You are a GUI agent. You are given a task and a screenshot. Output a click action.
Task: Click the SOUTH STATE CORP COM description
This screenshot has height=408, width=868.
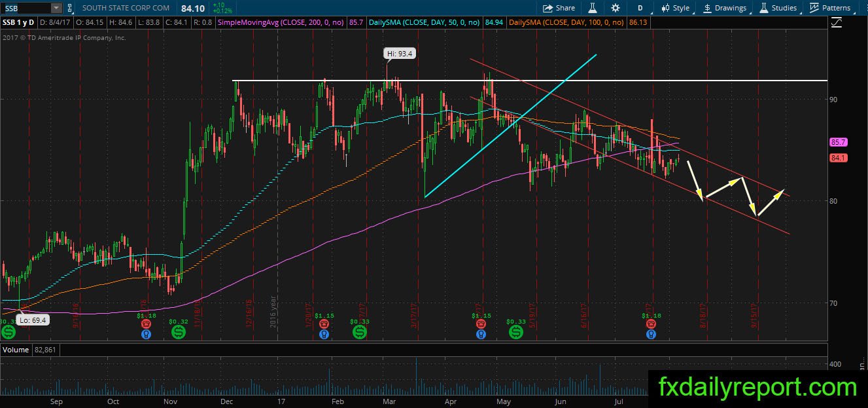tap(126, 8)
